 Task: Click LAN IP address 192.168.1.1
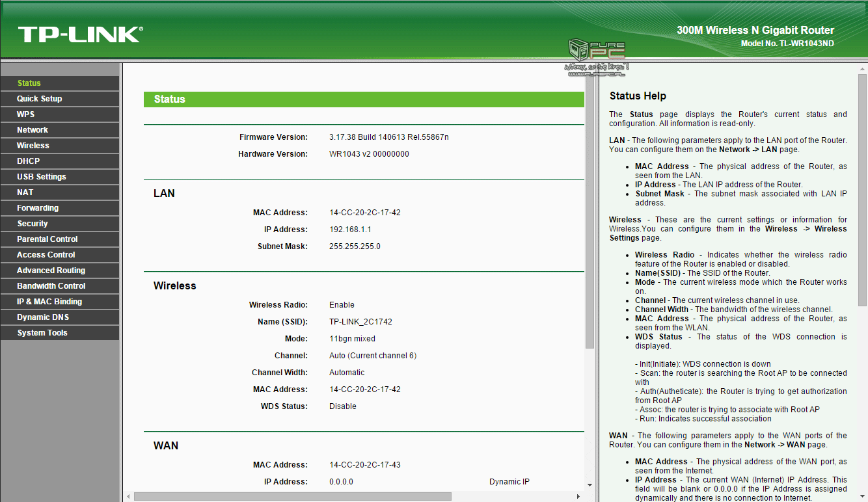351,230
